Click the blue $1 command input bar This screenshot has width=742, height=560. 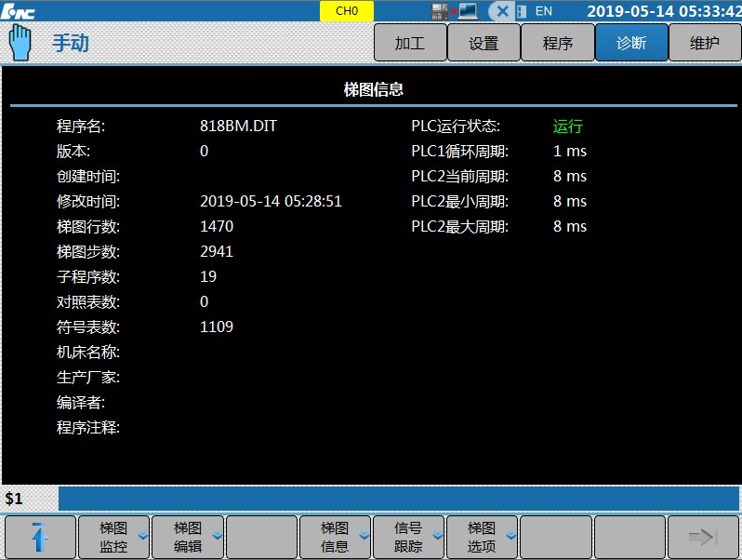pyautogui.click(x=399, y=499)
